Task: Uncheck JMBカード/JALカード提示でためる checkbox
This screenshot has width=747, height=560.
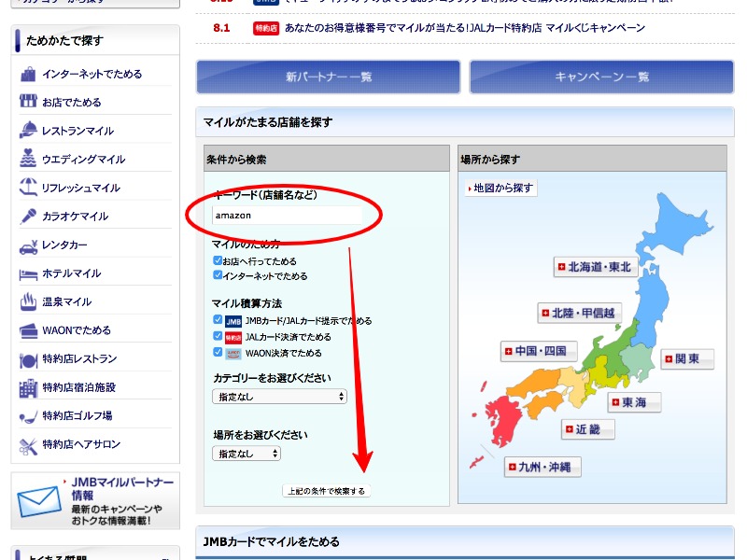Action: (218, 319)
